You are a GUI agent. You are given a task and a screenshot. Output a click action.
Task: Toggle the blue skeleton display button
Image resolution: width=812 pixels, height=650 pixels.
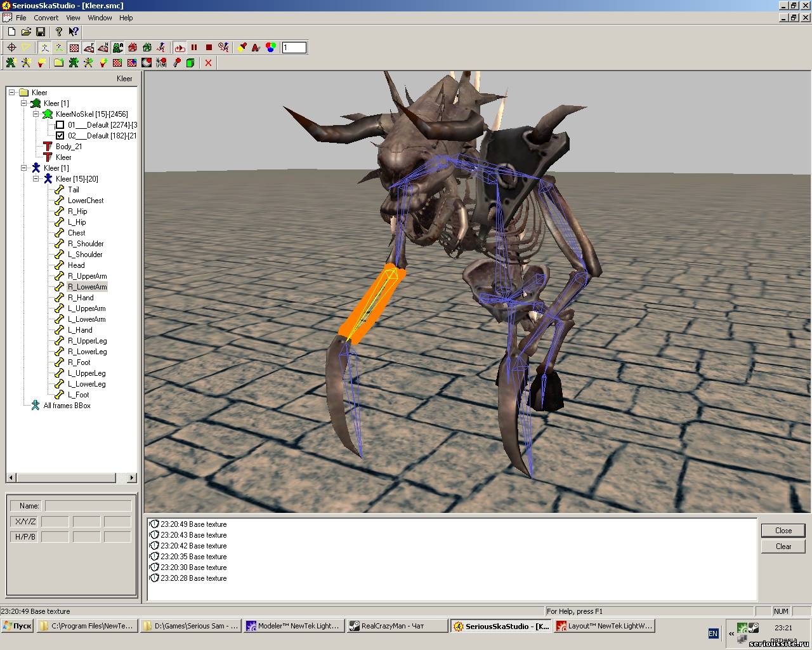(45, 48)
